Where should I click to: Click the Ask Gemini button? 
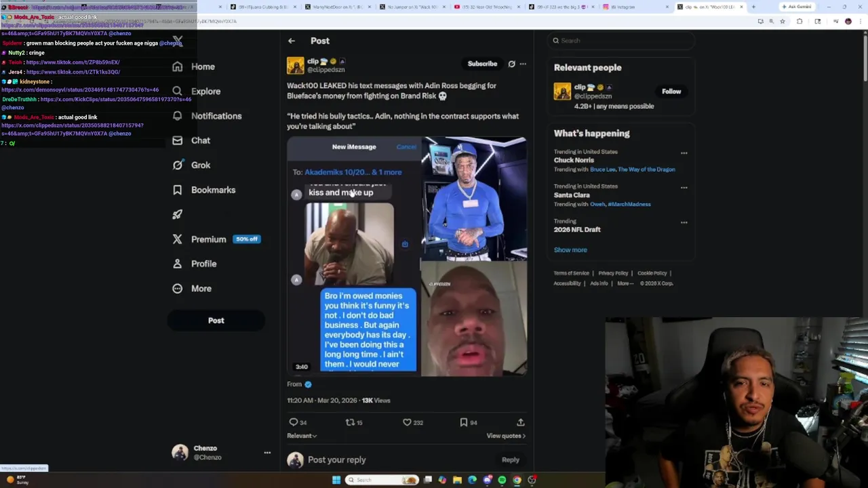coord(797,7)
